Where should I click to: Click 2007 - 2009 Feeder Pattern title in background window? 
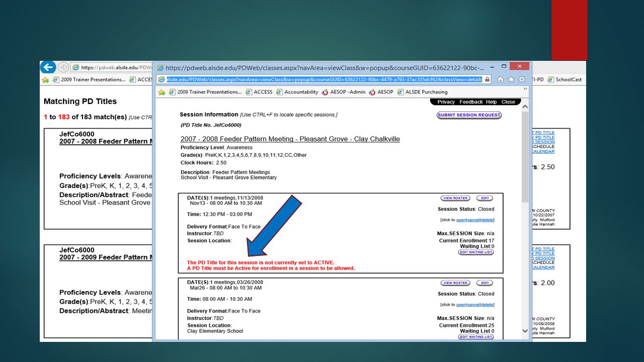click(106, 257)
